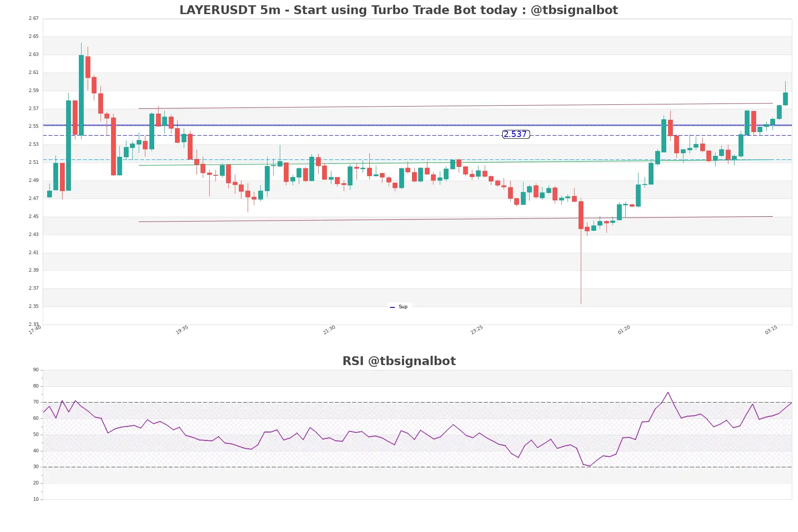Click the 2.39 price axis label
798x532 pixels.
pos(33,270)
